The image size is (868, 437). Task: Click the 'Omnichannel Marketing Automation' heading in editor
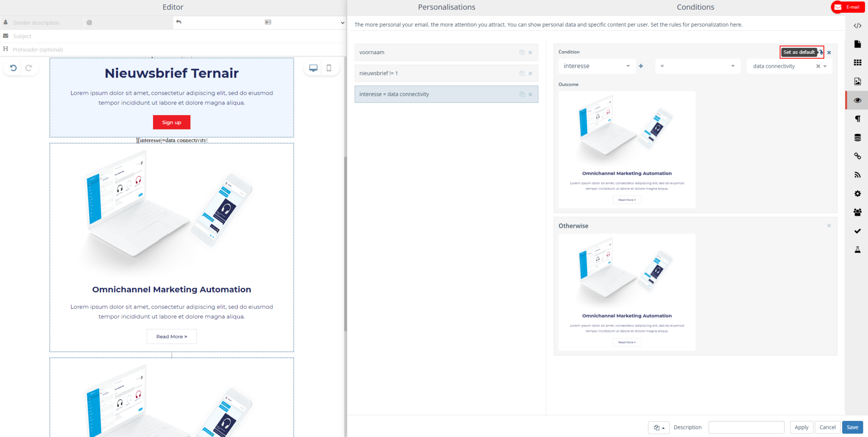[172, 290]
